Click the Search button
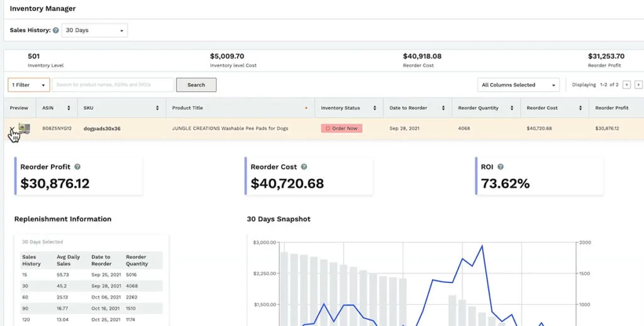644x326 pixels. click(x=196, y=85)
